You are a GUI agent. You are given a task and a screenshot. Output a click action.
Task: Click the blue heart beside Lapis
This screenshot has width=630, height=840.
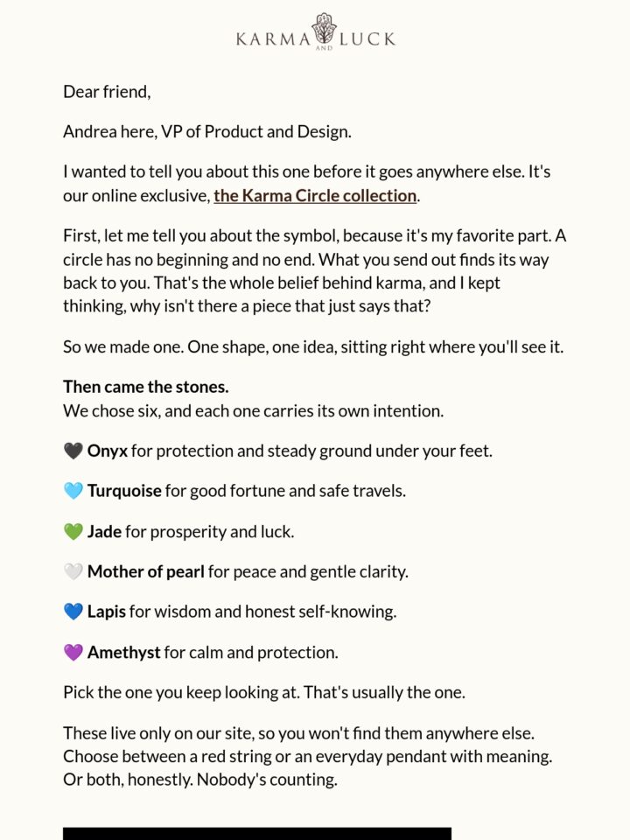click(73, 612)
